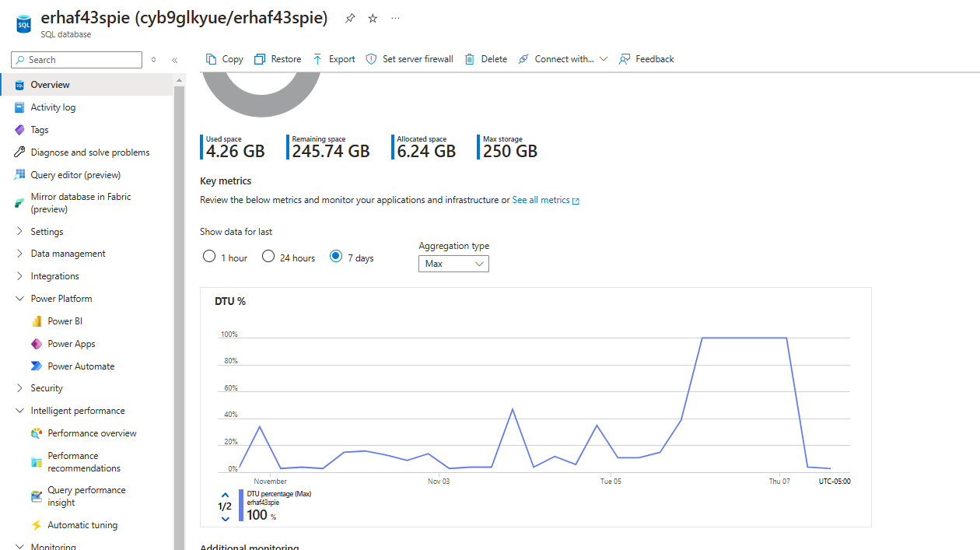Click the Delete trash icon
The image size is (980, 550).
click(470, 59)
